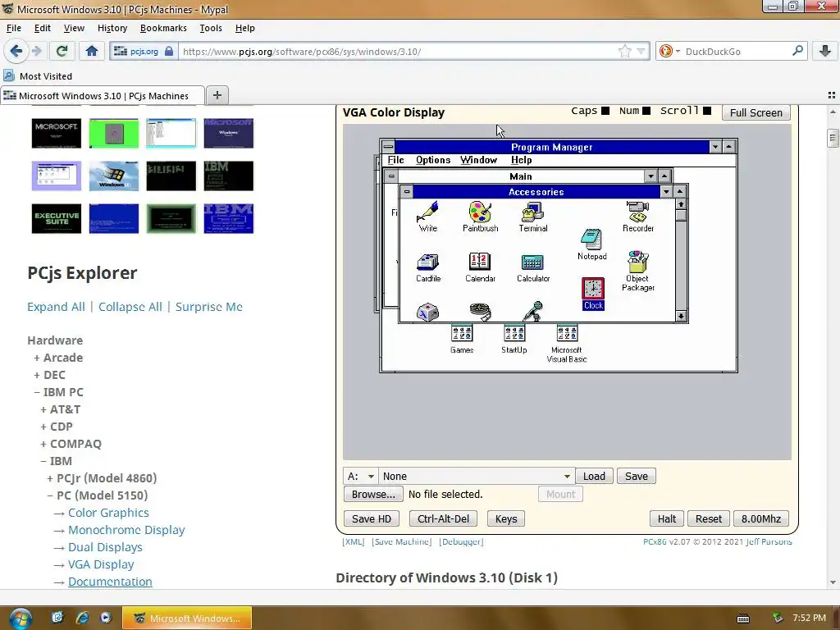Screen dimensions: 840x630
Task: Click Accessories vertical scrollbar up arrow
Action: tap(680, 204)
